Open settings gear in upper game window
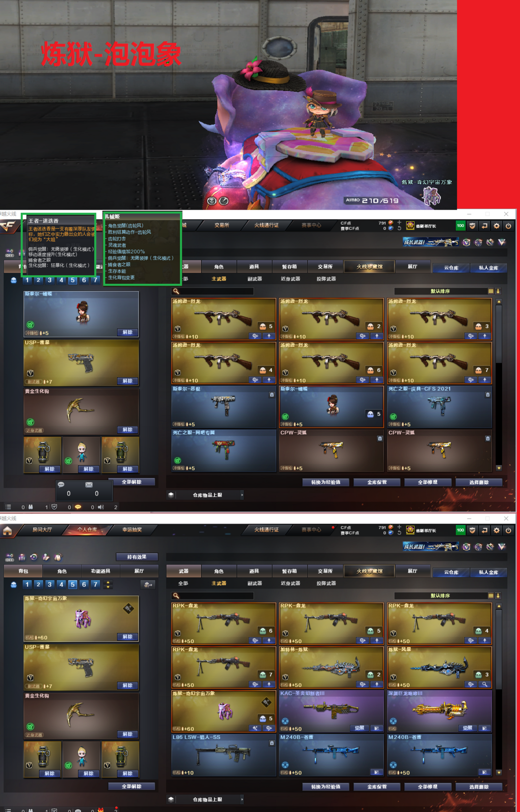Viewport: 520px width, 812px height. coord(496,226)
